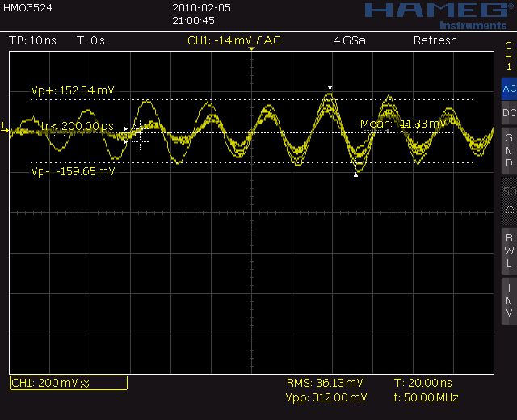This screenshot has height=420, width=517.
Task: Click the tr< 200.00 ps rise time label
Action: [78, 126]
